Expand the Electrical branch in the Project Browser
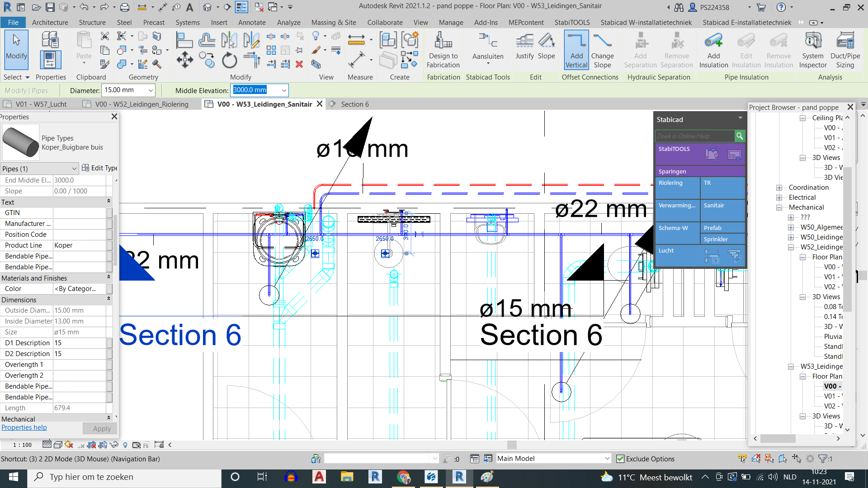 click(778, 197)
